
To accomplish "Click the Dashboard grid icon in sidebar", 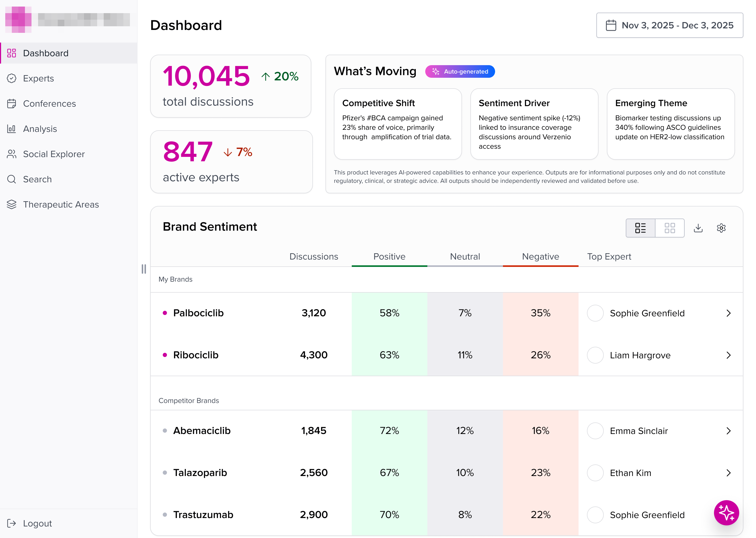I will pyautogui.click(x=12, y=53).
